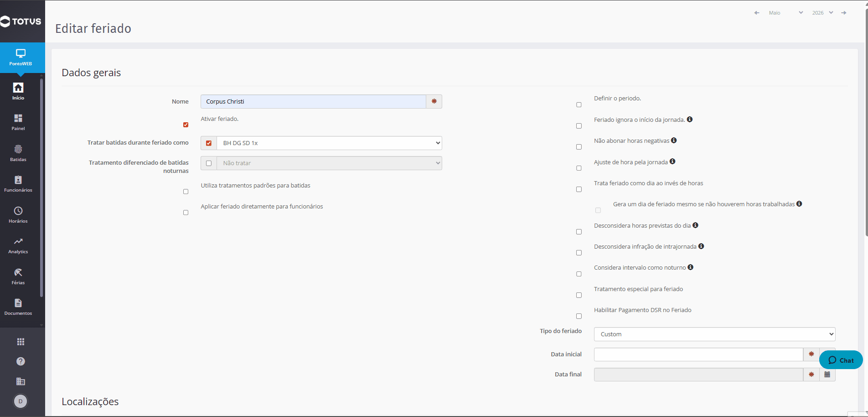Screen dimensions: 868x417
Task: Show info for Desconsidera horas previstas do dia
Action: 695,225
